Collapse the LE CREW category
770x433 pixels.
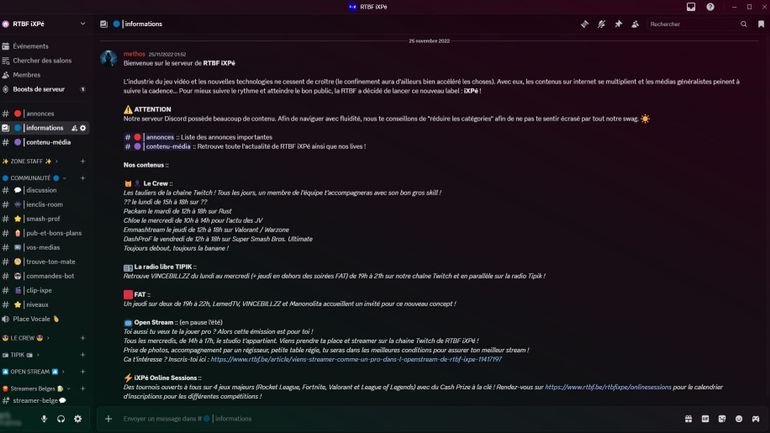point(25,338)
